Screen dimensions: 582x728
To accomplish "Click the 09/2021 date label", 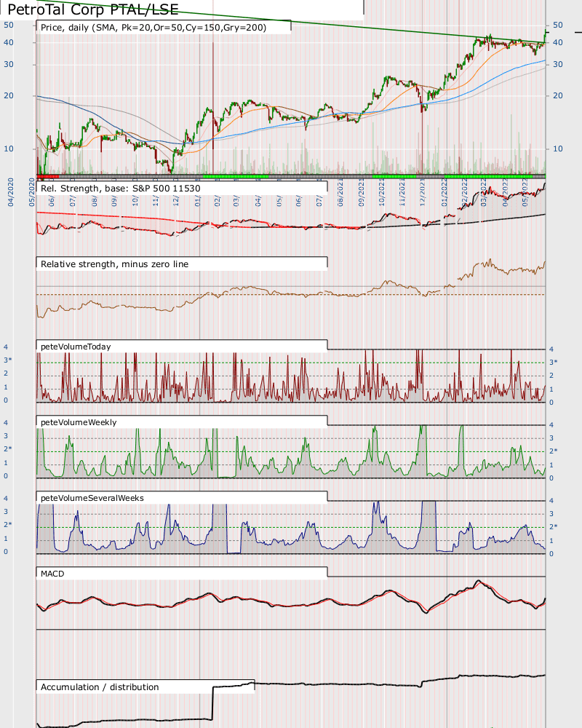I will tap(361, 192).
